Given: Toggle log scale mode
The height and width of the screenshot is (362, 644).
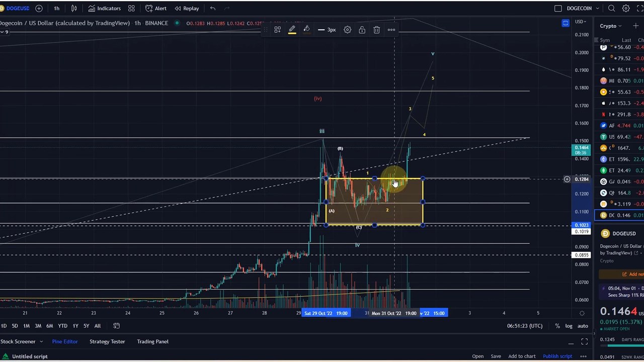Looking at the screenshot, I should tap(569, 326).
